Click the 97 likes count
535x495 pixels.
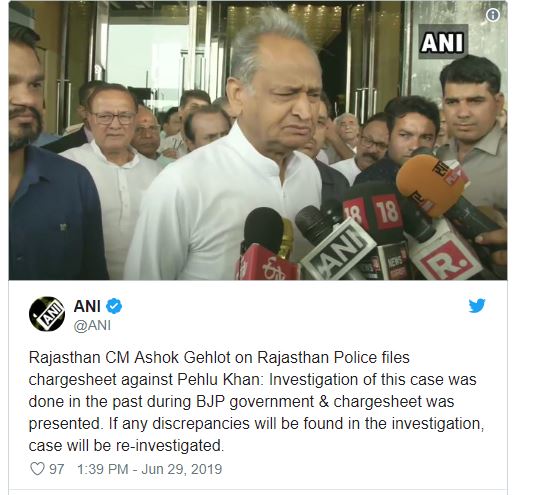57,469
